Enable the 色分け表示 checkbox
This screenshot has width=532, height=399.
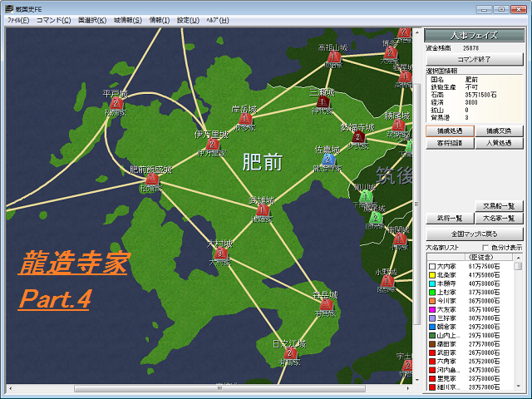point(485,248)
